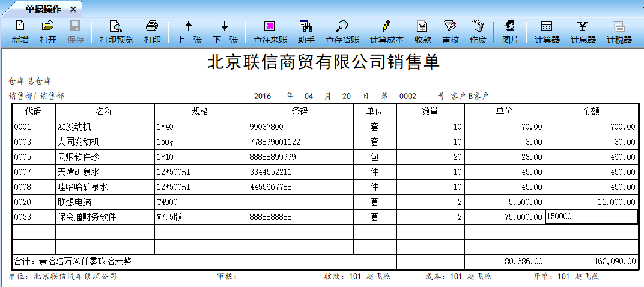Open 查往来账 accounts lookup

click(x=270, y=32)
